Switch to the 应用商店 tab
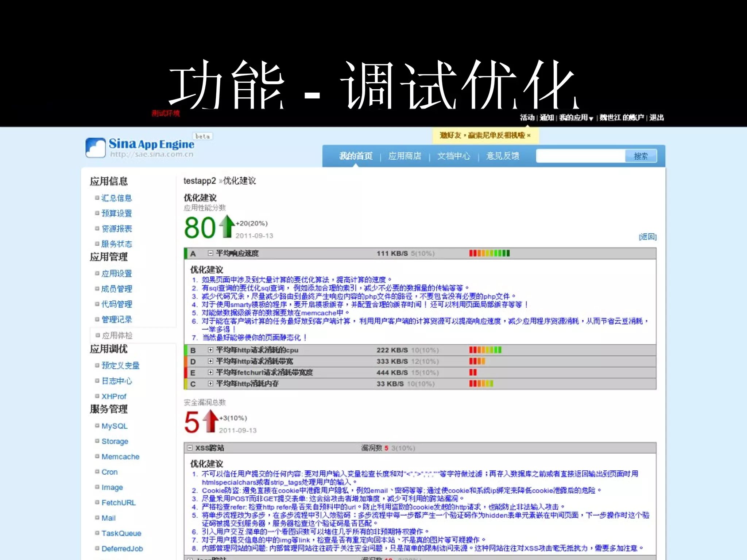Viewport: 747px width, 560px height. tap(405, 156)
